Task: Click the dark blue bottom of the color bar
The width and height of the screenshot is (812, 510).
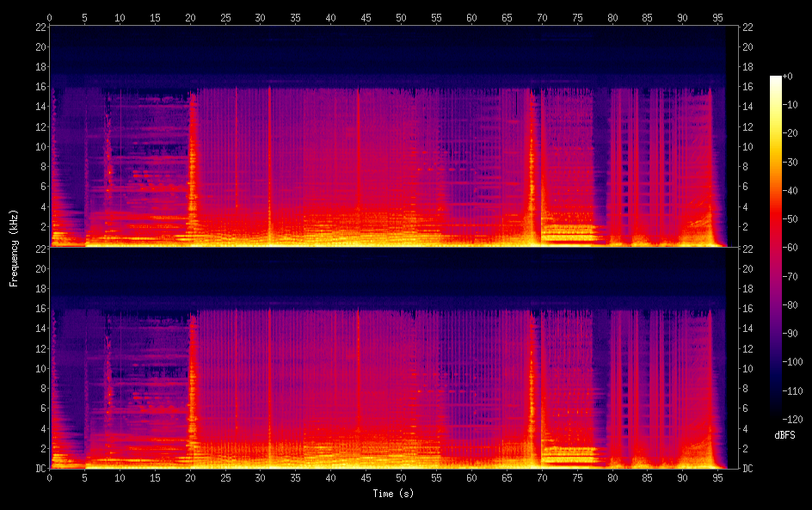Action: coord(776,409)
